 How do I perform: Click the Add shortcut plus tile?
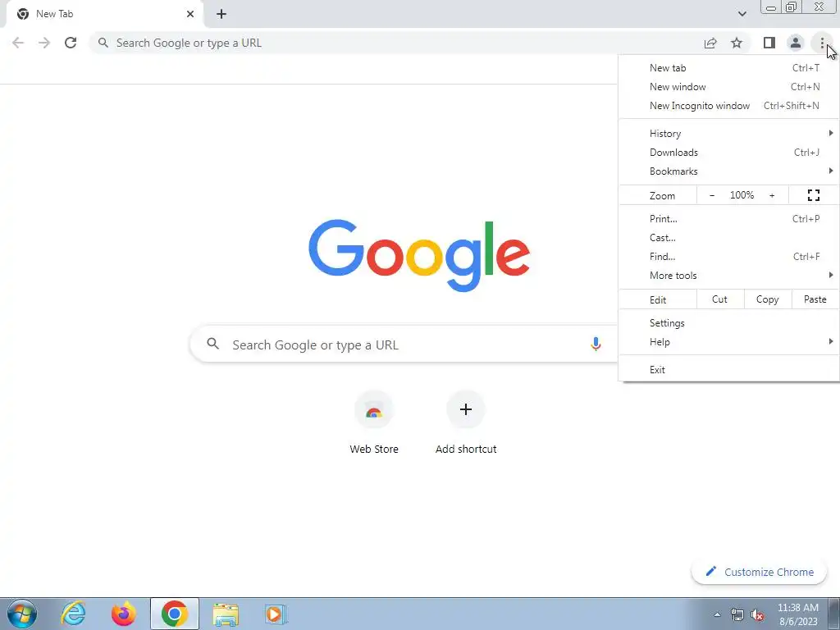click(466, 423)
